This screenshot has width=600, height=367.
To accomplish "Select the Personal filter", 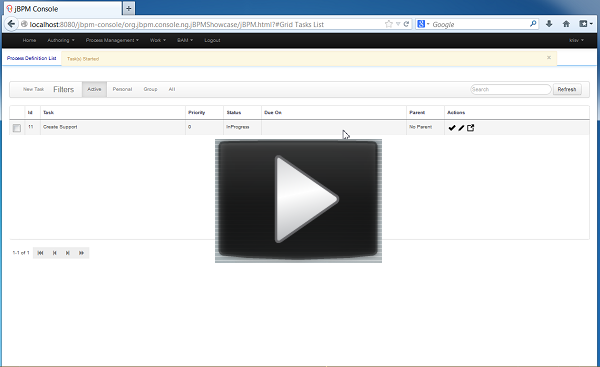I will click(122, 89).
